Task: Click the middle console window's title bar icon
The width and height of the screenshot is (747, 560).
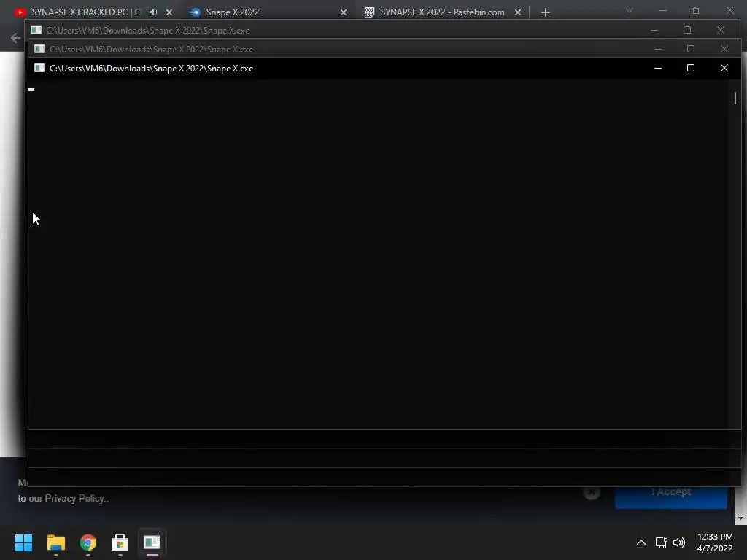Action: point(39,49)
